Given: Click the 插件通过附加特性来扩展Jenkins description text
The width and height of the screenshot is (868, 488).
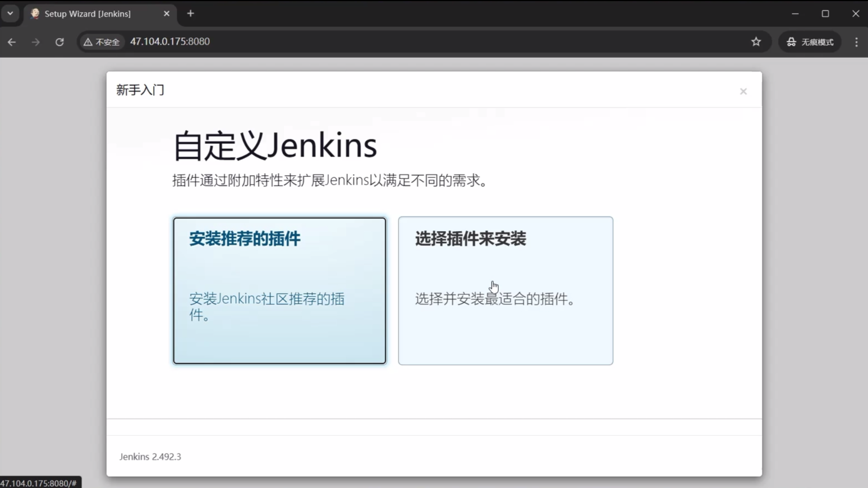Looking at the screenshot, I should (330, 181).
